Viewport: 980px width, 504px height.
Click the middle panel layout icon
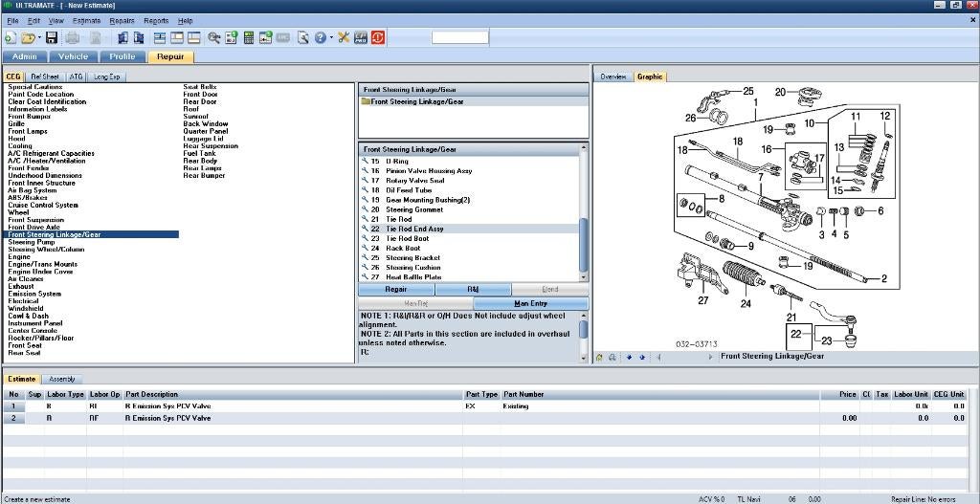coord(177,38)
